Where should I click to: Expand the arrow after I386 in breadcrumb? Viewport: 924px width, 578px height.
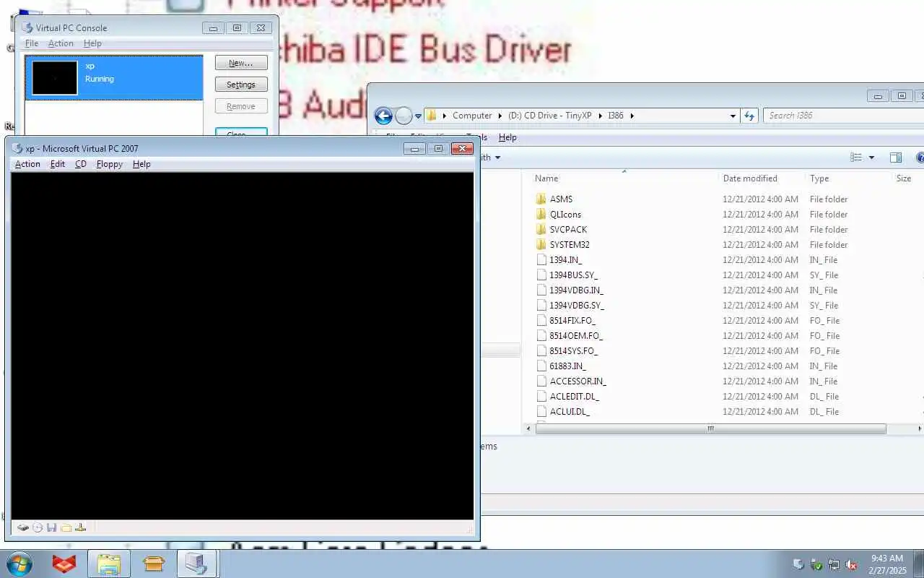632,116
